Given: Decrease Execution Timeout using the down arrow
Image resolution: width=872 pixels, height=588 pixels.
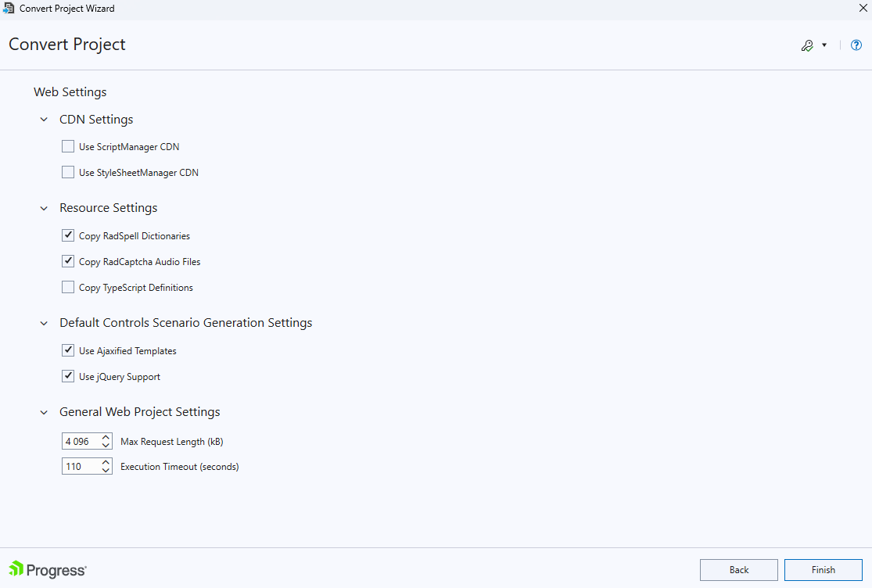Looking at the screenshot, I should [106, 470].
